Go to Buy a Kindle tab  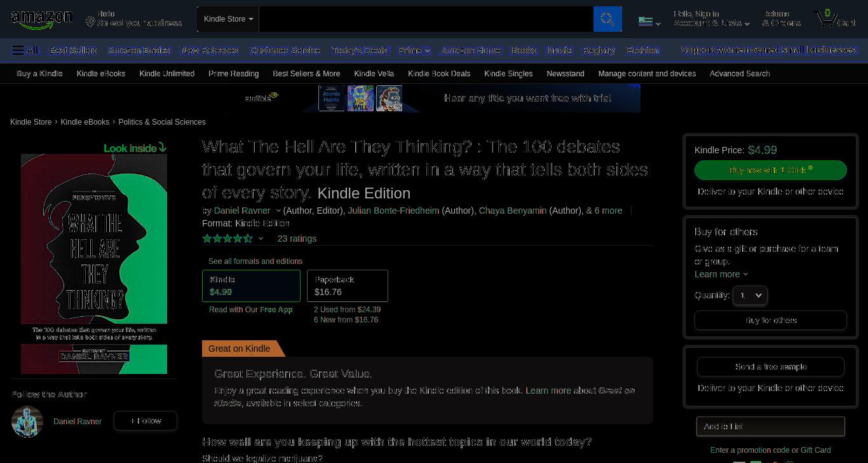[39, 74]
